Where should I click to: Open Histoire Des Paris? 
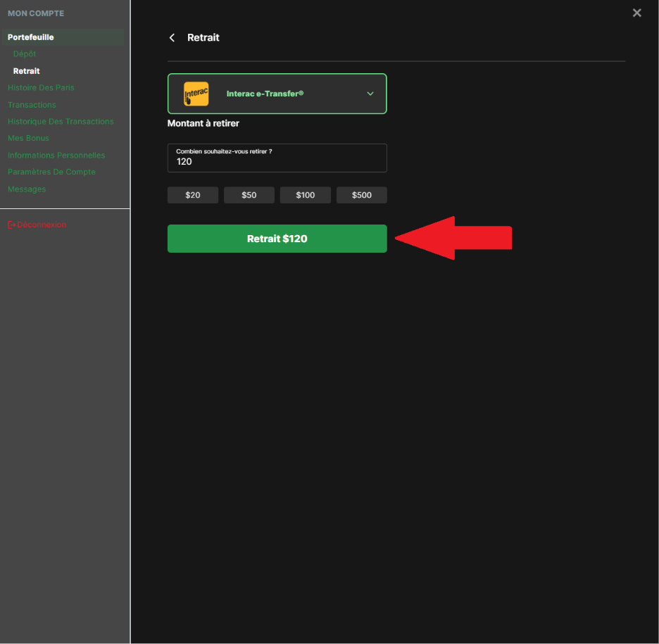pyautogui.click(x=41, y=88)
